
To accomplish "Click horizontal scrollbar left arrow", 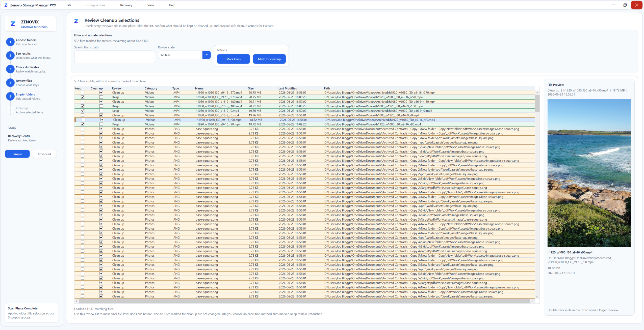I will click(77, 301).
